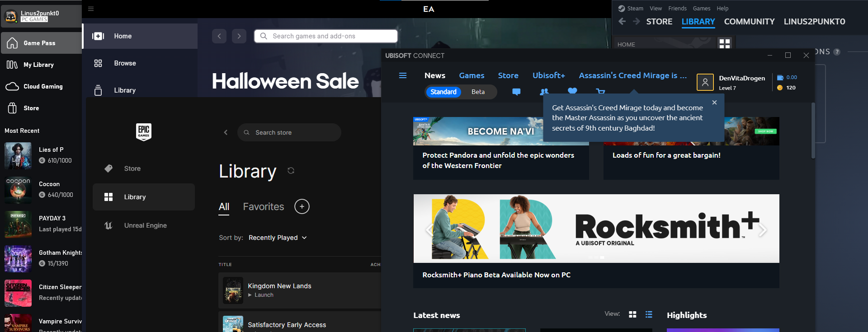868x332 pixels.
Task: Open Steam COMMUNITY page
Action: point(749,21)
